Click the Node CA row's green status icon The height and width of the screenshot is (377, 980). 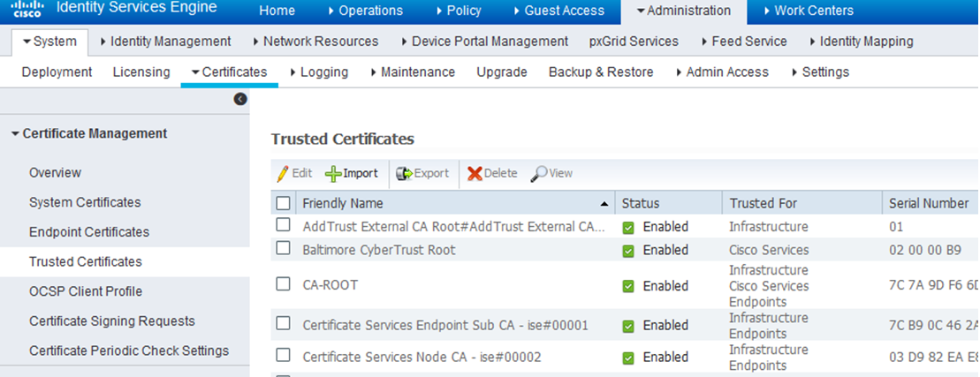pos(628,358)
